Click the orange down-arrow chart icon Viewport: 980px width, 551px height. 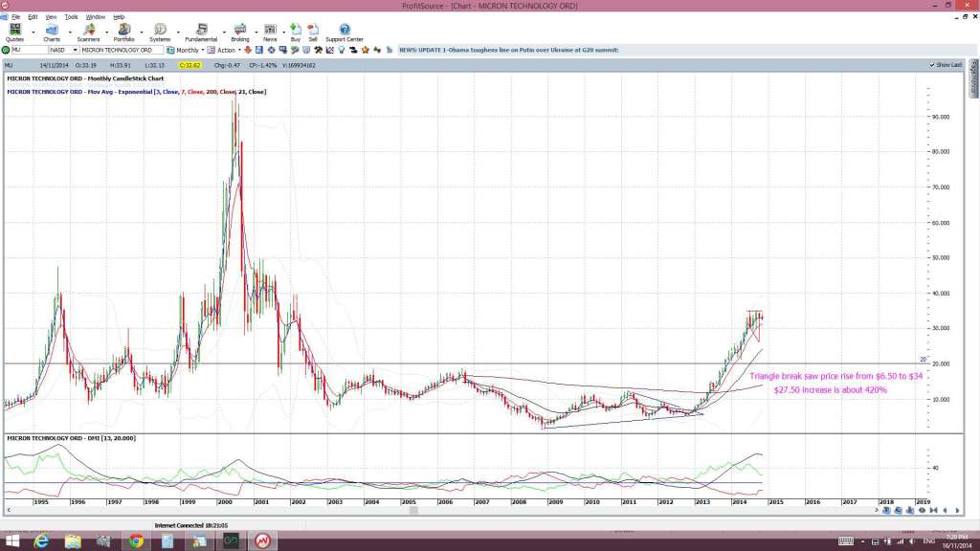tap(248, 50)
